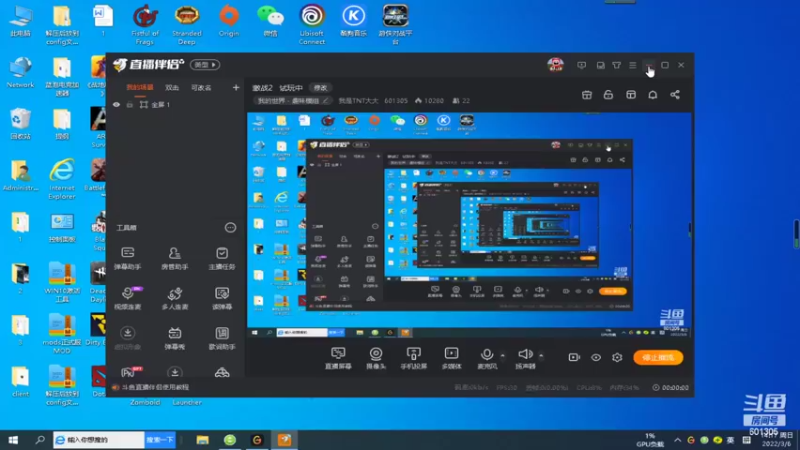Select the 全屏 1 source row
This screenshot has width=800, height=450.
(x=174, y=105)
